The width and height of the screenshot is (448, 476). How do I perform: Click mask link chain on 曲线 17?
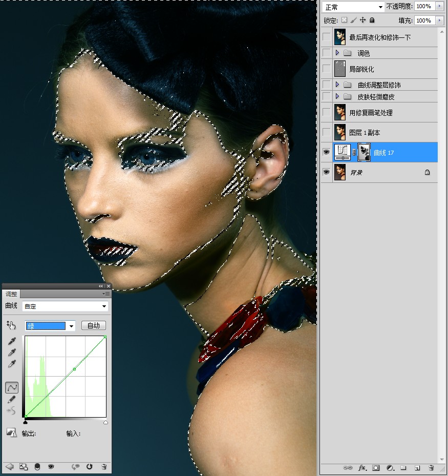coord(354,152)
